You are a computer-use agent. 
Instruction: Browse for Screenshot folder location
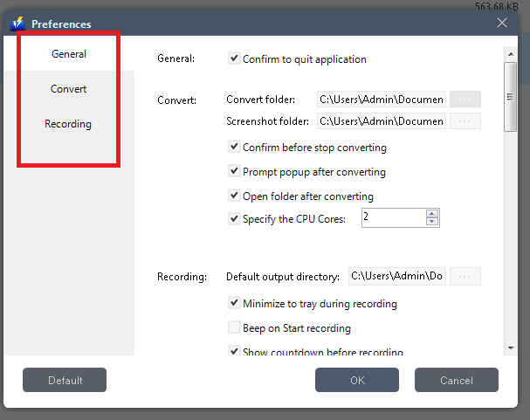465,121
